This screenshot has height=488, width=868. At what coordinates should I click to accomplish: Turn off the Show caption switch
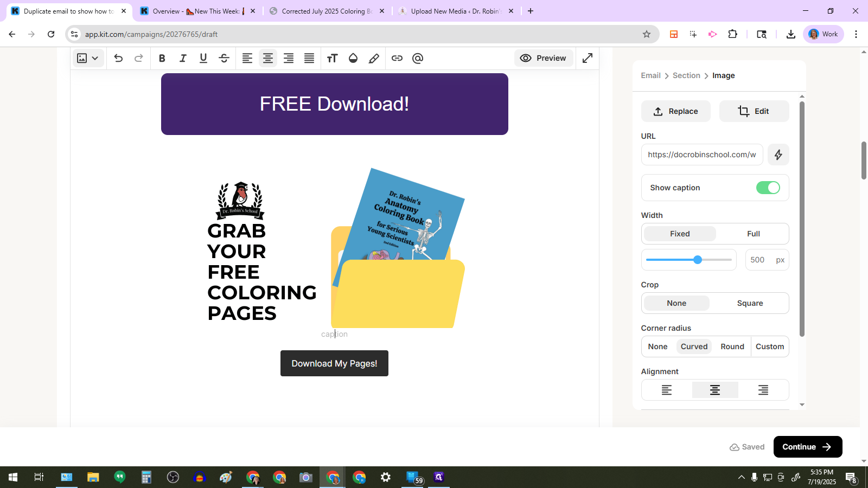coord(768,188)
